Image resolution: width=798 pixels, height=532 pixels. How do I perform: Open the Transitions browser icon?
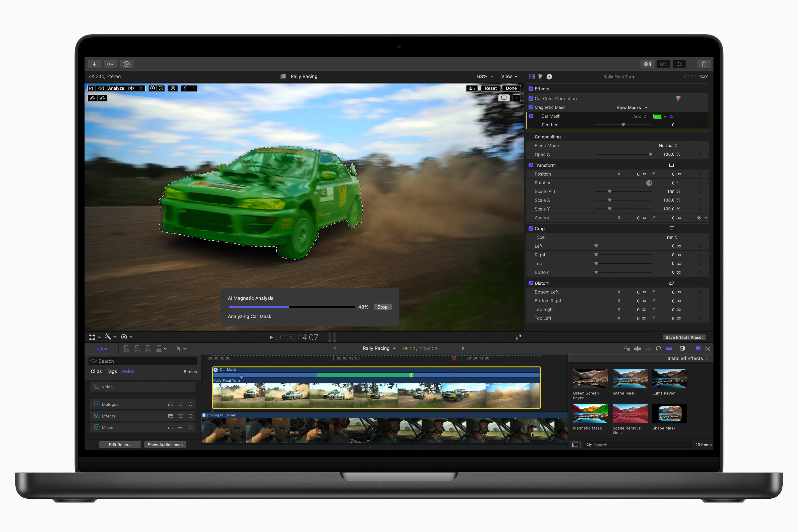point(708,348)
